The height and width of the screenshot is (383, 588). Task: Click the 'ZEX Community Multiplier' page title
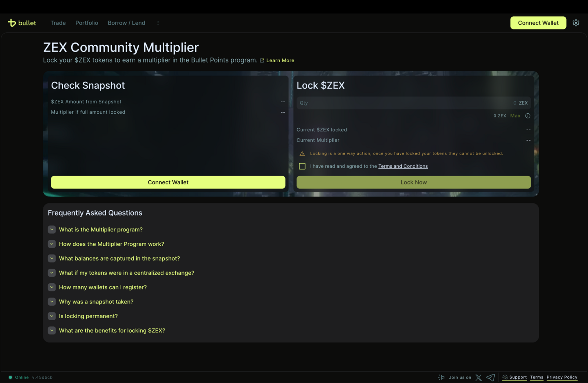point(121,47)
